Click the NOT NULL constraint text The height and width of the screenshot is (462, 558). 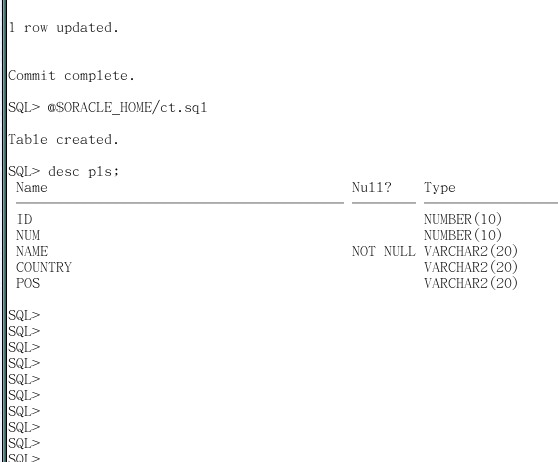click(x=384, y=251)
